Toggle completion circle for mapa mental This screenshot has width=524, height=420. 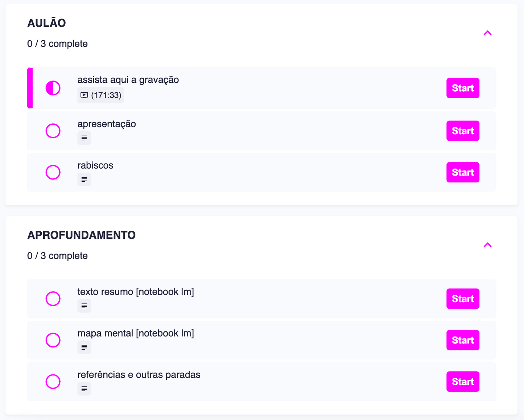coord(53,340)
